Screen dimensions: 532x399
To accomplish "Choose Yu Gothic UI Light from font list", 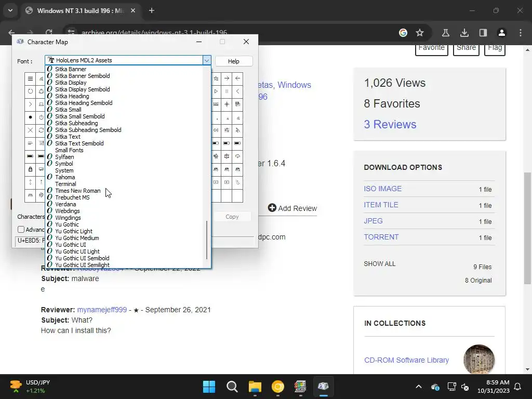I will point(77,251).
